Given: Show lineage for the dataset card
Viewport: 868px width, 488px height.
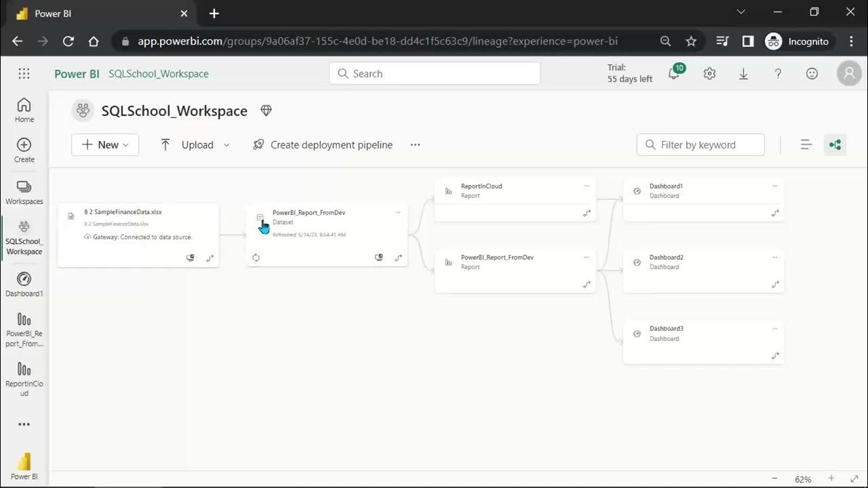Looking at the screenshot, I should [398, 258].
